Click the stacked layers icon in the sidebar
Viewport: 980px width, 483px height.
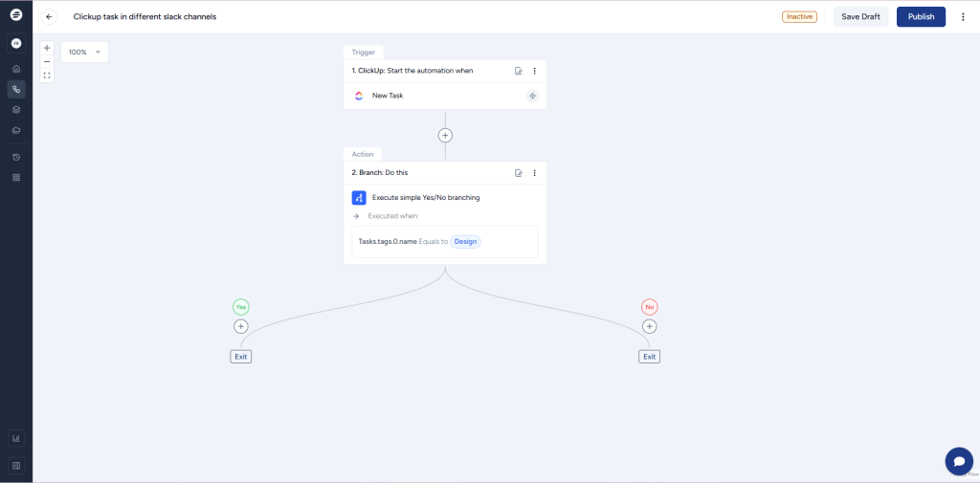(x=16, y=109)
